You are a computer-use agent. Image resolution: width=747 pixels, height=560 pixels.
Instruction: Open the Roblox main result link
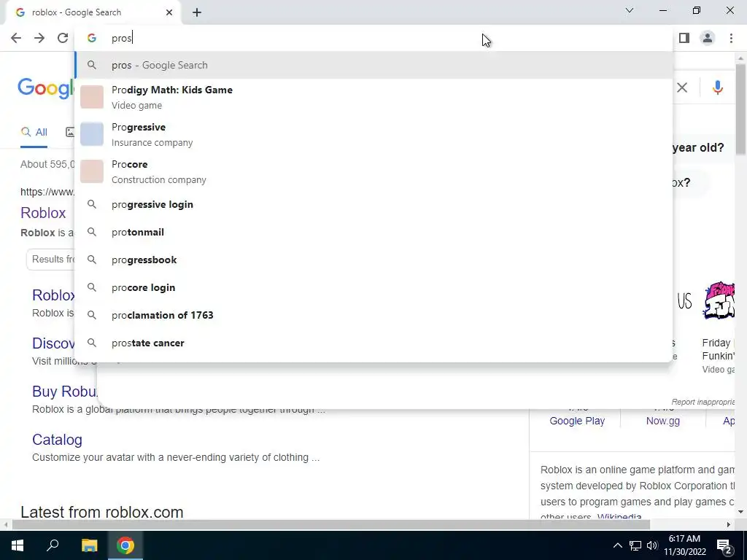click(x=43, y=213)
